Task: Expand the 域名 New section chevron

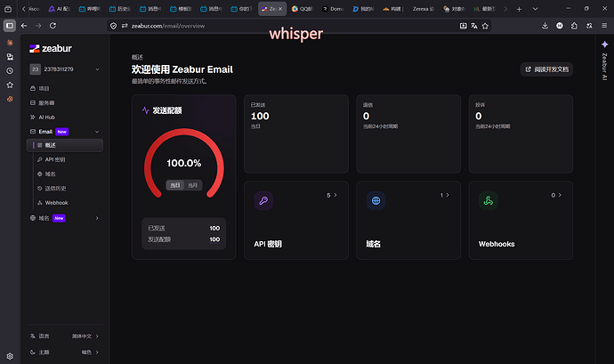Action: coord(97,218)
